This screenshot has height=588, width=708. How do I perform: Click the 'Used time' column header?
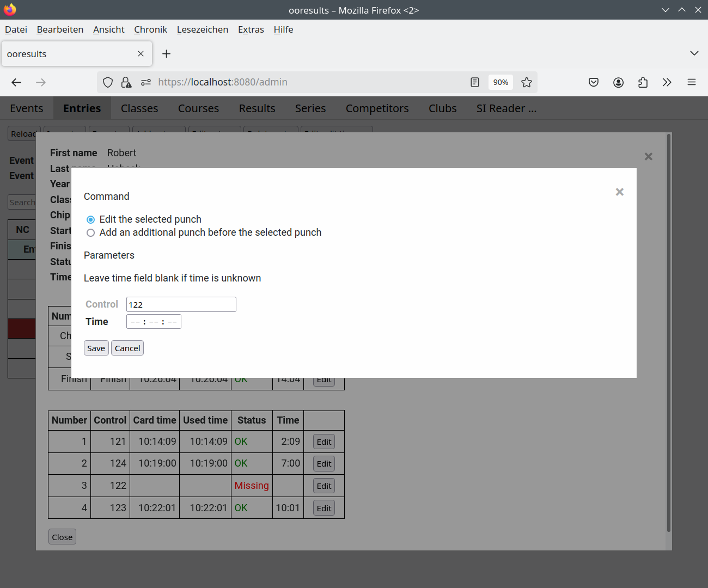205,420
